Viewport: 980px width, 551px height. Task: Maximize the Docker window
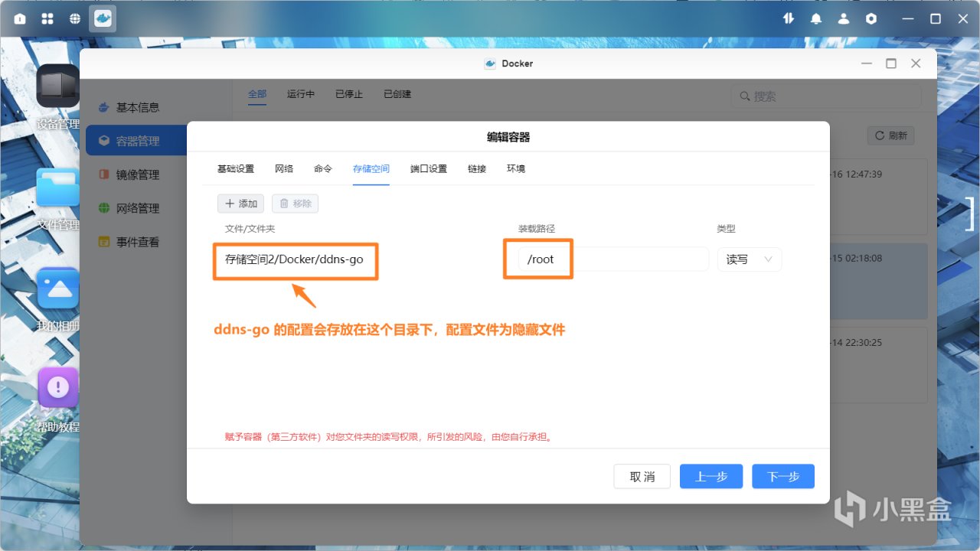[891, 64]
